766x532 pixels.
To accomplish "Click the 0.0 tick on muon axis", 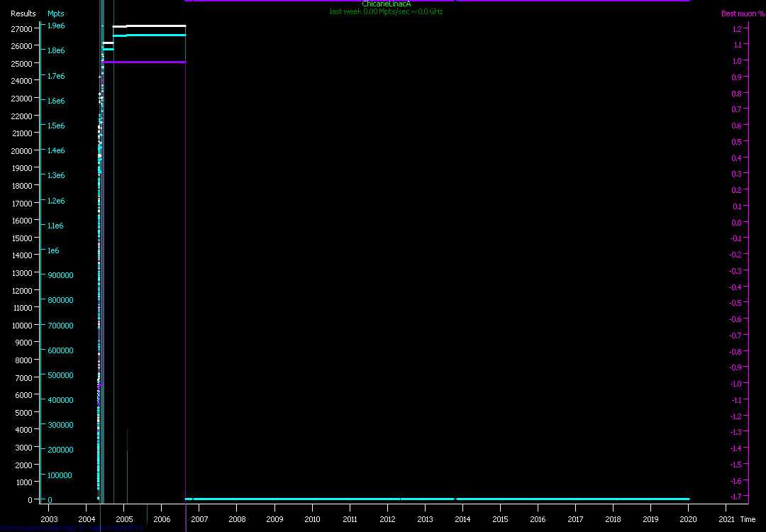I will [736, 222].
